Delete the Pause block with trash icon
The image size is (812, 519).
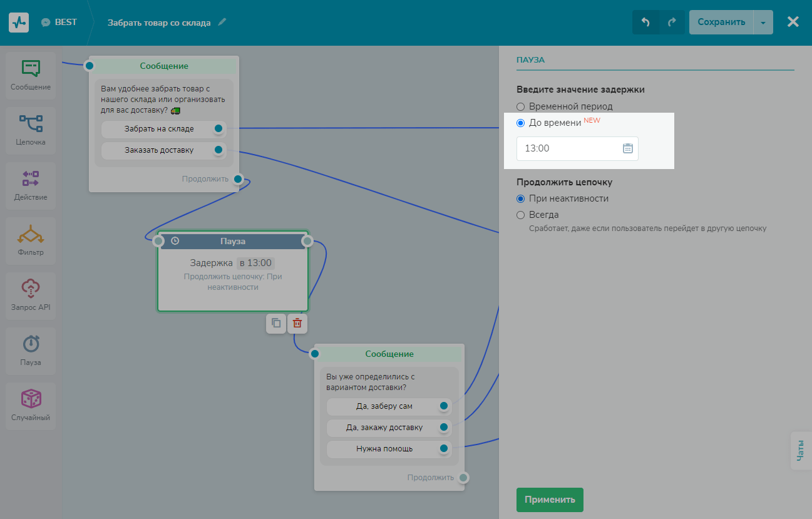pos(297,324)
